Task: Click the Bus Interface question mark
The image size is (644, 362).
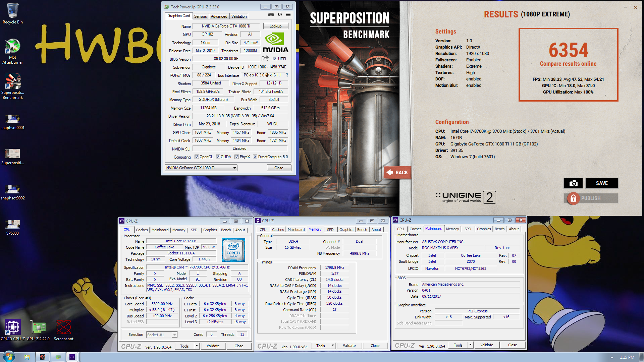Action: (x=287, y=75)
